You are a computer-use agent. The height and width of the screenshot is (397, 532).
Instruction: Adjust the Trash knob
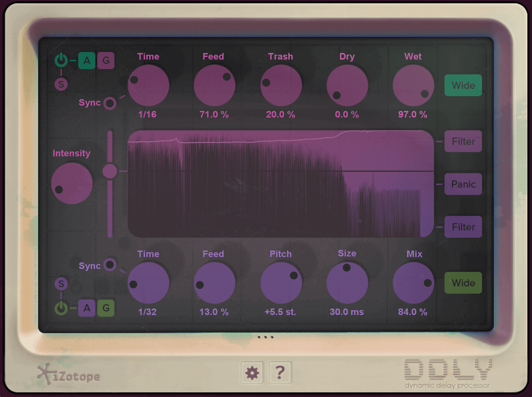[x=281, y=85]
